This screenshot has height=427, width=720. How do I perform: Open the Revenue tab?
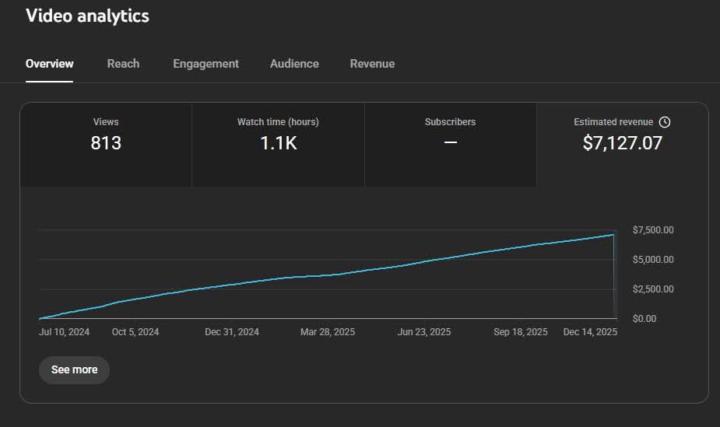[372, 64]
